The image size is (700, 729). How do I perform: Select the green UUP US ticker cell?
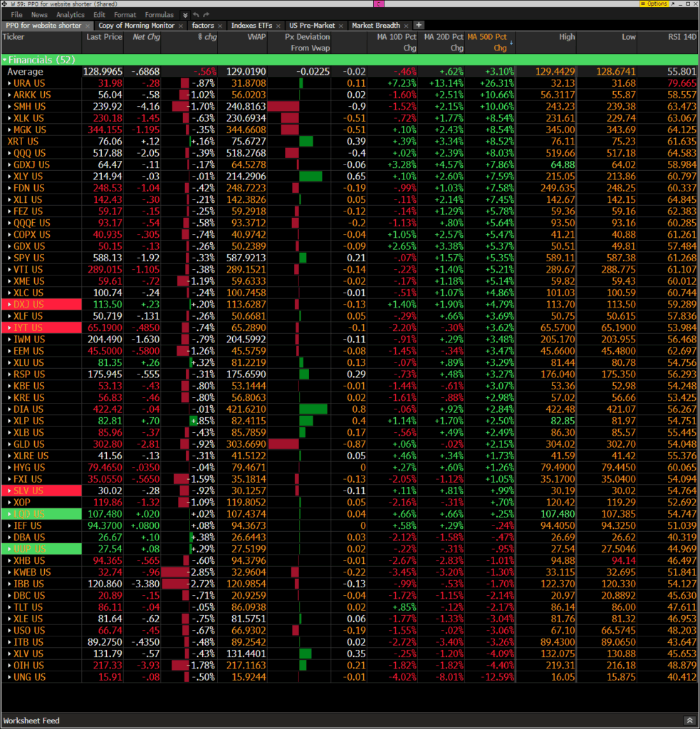coord(41,549)
